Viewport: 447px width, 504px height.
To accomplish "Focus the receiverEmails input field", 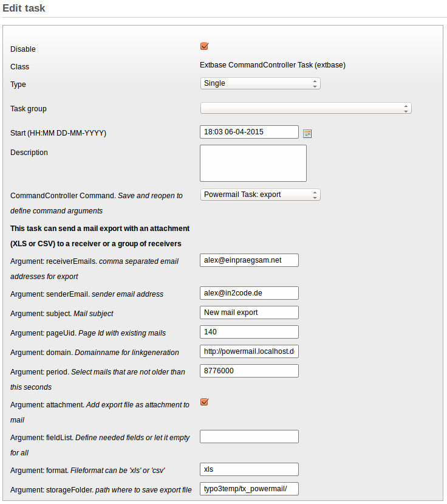I will click(x=249, y=260).
